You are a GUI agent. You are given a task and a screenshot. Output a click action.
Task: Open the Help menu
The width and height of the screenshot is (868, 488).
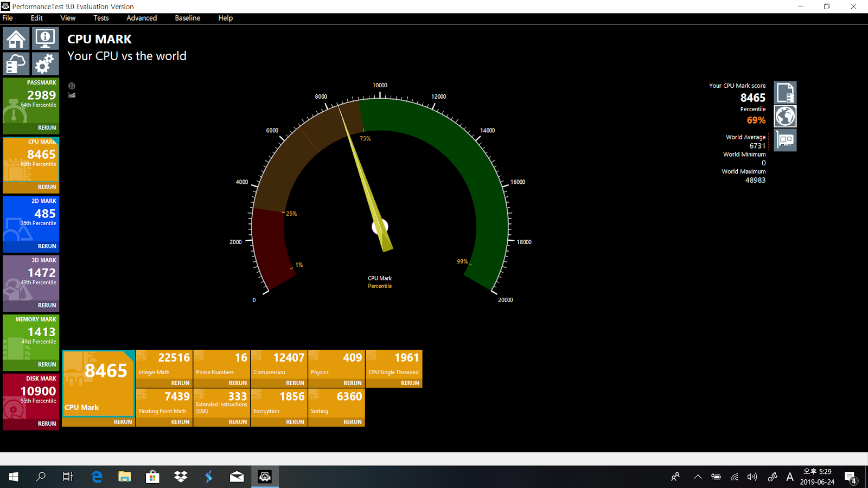click(226, 18)
